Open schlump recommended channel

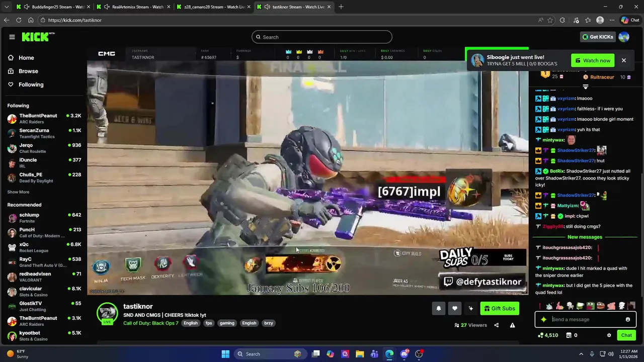coord(44,218)
